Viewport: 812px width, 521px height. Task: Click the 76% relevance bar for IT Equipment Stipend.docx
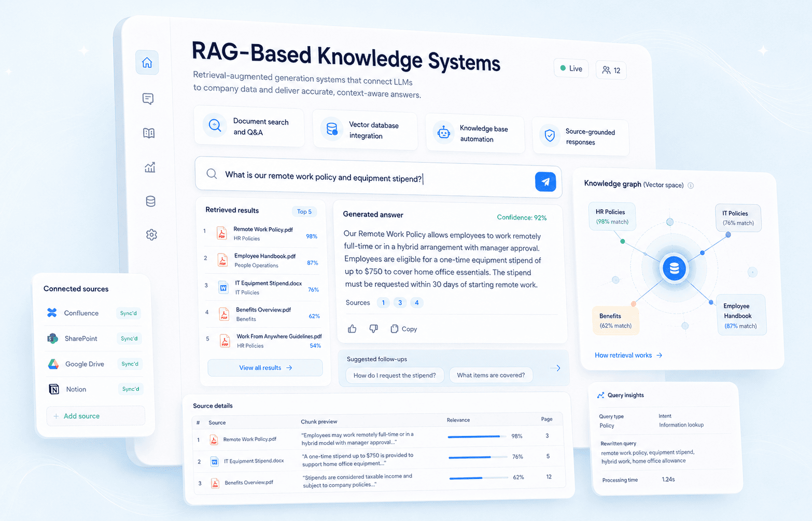(x=478, y=457)
